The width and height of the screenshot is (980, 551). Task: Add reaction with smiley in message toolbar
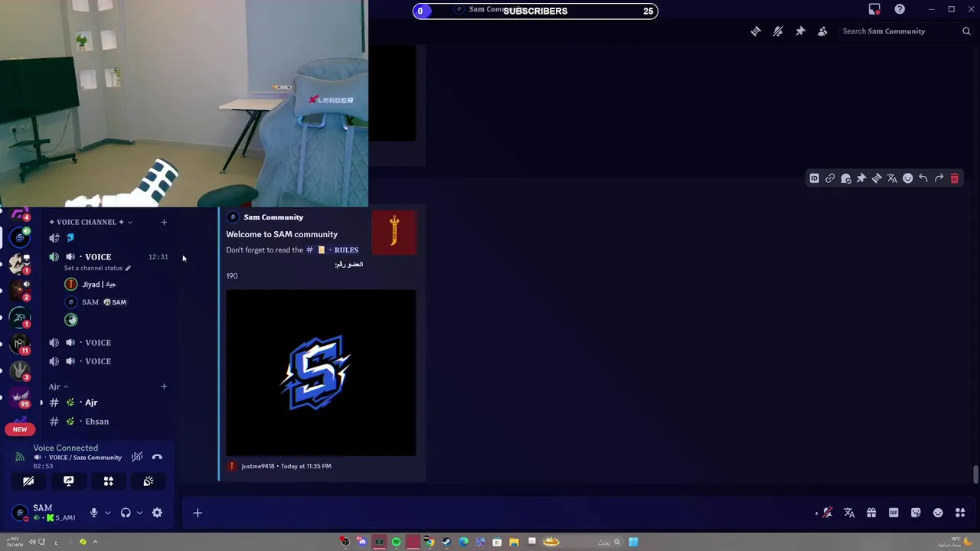point(908,178)
